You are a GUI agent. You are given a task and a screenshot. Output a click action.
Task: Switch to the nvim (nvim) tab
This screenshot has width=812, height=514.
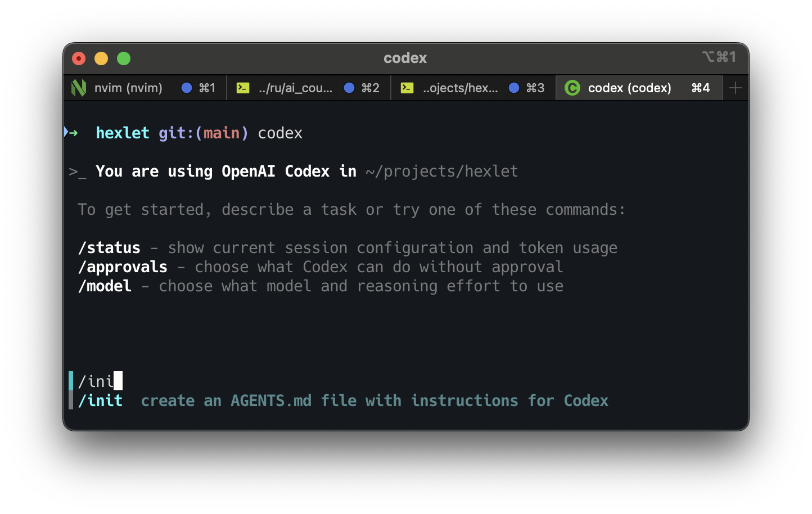tap(128, 88)
